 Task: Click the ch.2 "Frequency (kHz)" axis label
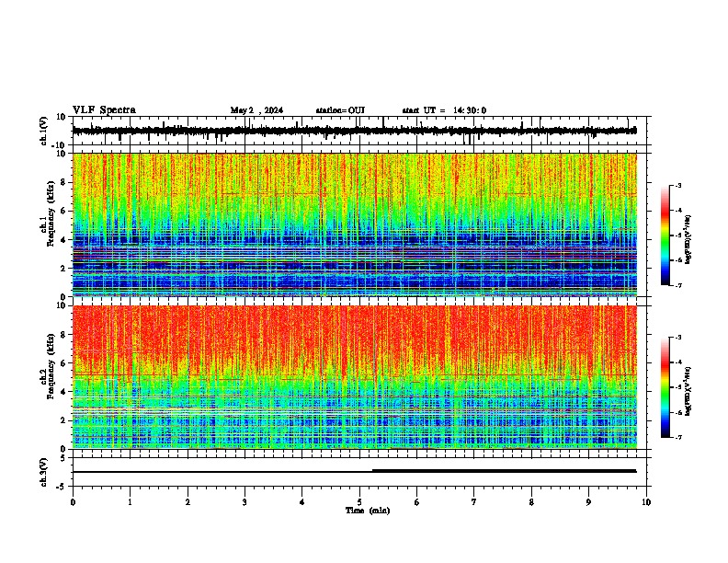pos(51,366)
